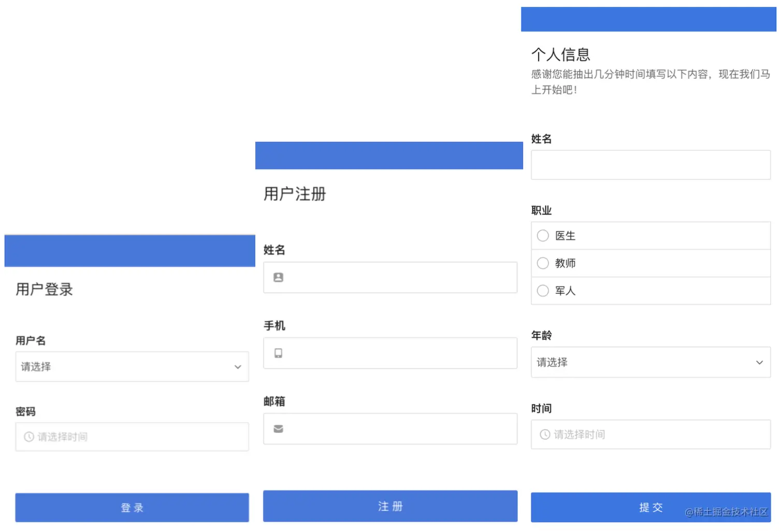Screen dimensions: 783x532
Task: Click clock icon in 个人信息 时间 field
Action: pyautogui.click(x=545, y=435)
